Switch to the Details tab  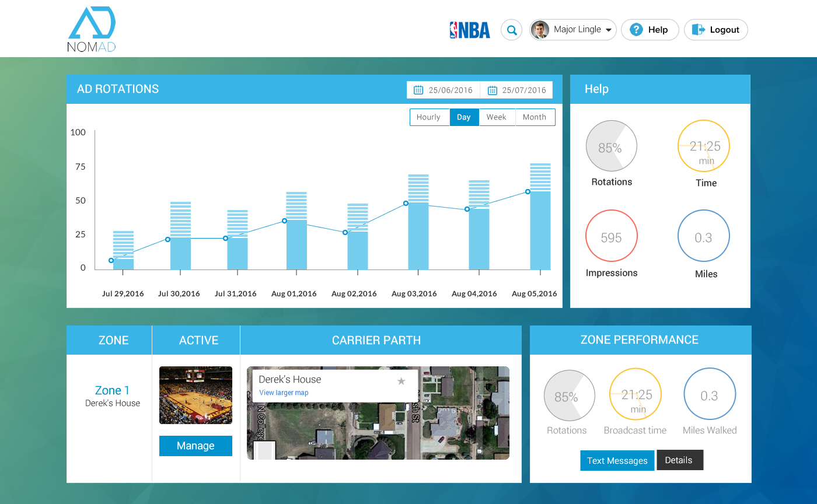click(679, 460)
